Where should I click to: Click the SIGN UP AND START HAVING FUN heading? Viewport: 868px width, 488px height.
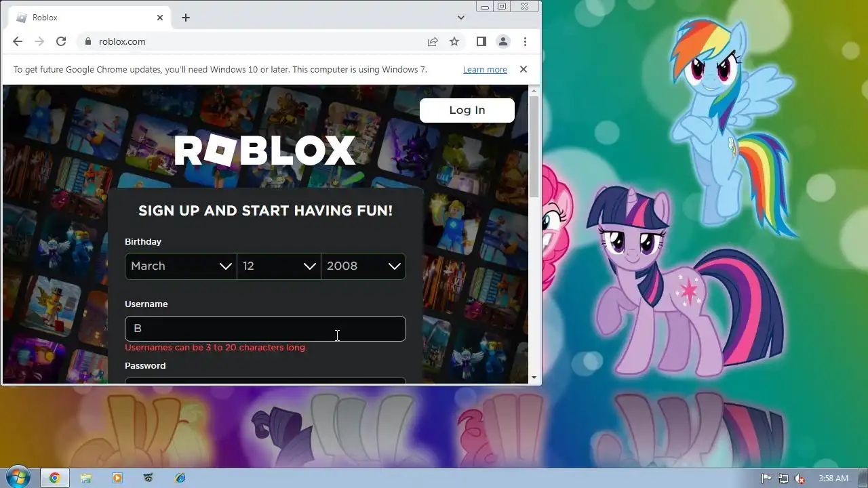pos(265,211)
